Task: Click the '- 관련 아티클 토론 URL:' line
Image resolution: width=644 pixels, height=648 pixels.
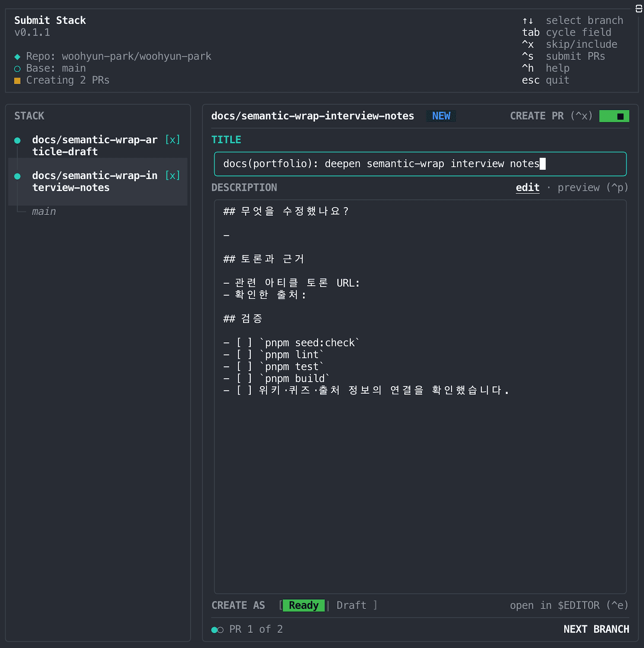Action: [x=291, y=283]
